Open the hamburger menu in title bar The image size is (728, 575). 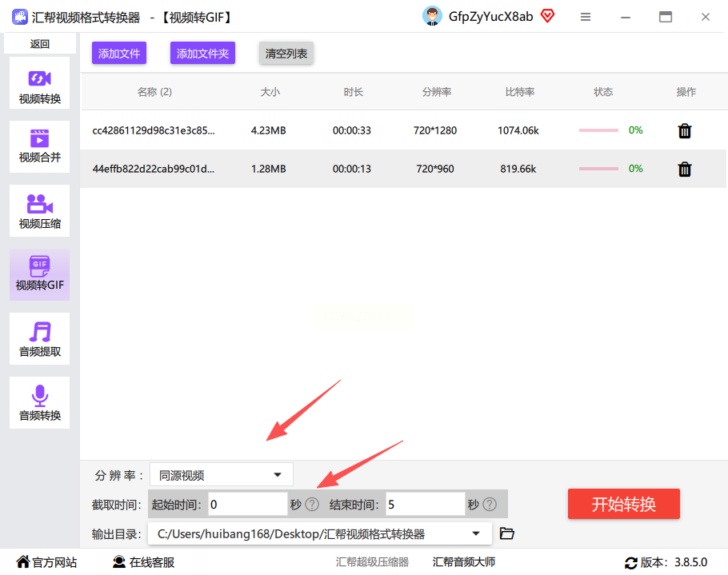coord(586,17)
